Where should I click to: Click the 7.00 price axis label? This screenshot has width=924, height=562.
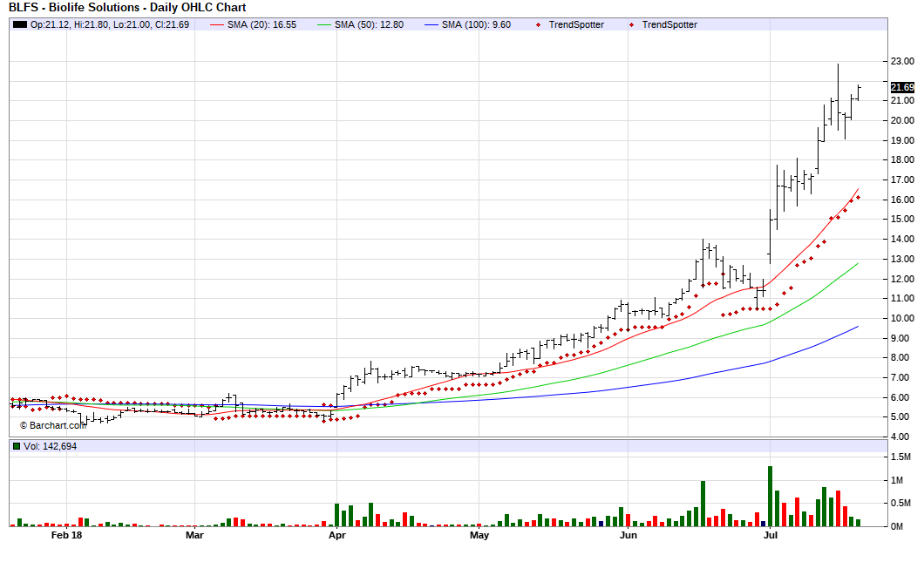pyautogui.click(x=902, y=377)
